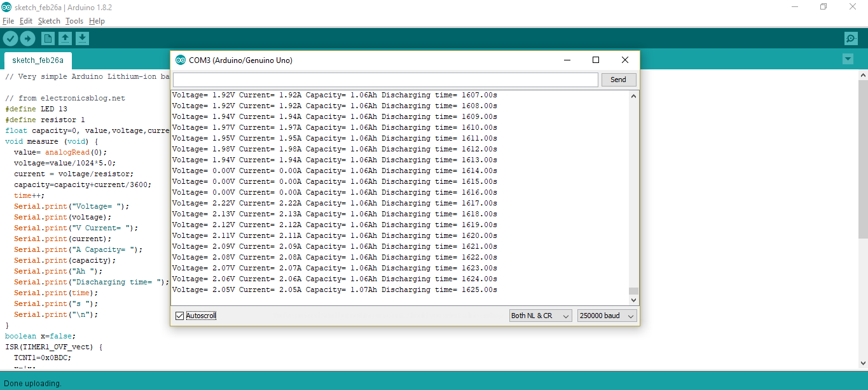868x390 pixels.
Task: Open the Help menu
Action: [97, 21]
